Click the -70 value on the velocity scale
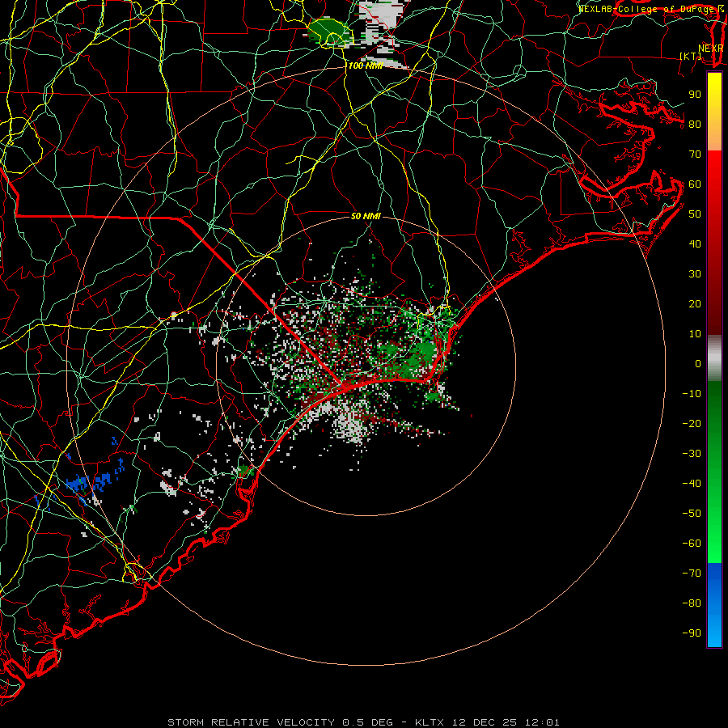The width and height of the screenshot is (728, 728). (x=692, y=574)
